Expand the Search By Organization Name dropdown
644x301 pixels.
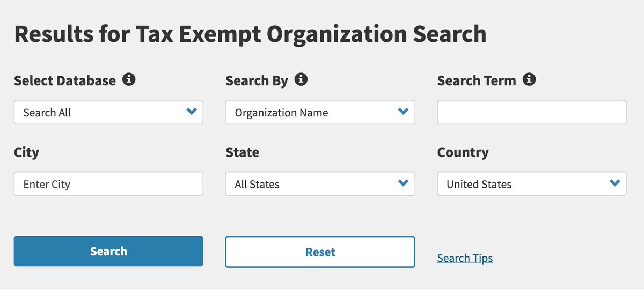click(x=320, y=112)
